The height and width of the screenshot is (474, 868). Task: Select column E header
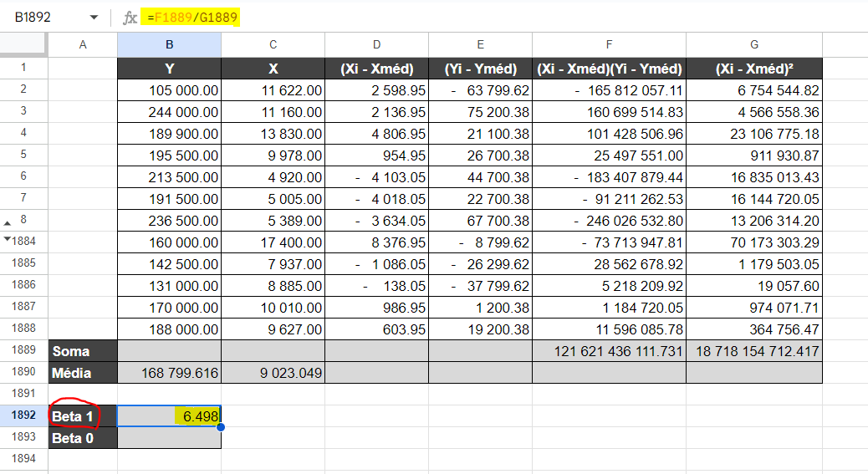click(x=481, y=45)
